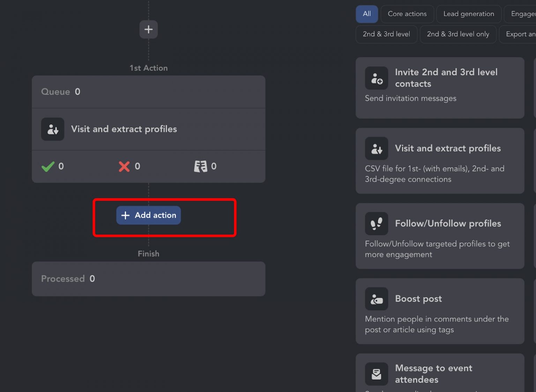This screenshot has height=392, width=536.
Task: Expand the 2nd & 3rd level filter chip
Action: pyautogui.click(x=386, y=34)
